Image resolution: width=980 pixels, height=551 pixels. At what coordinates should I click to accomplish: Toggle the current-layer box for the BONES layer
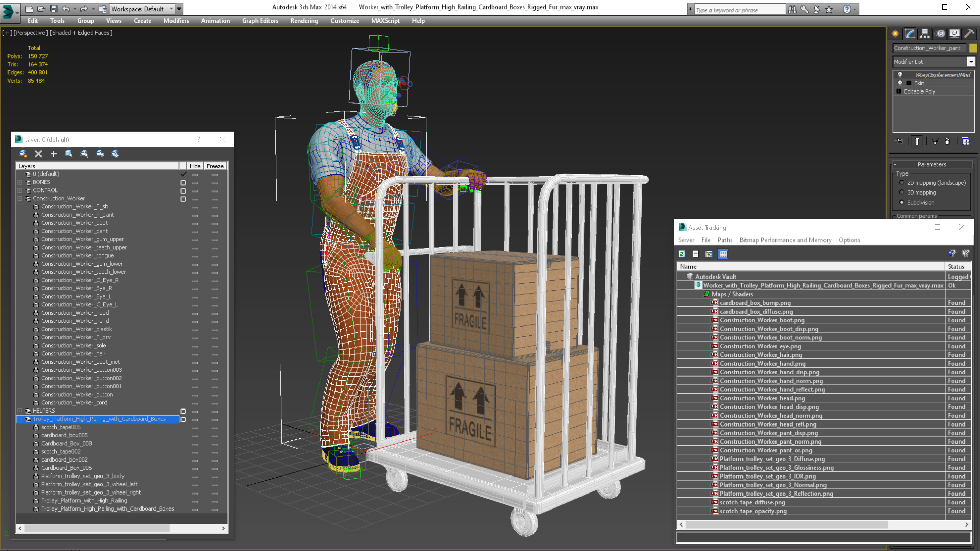183,182
